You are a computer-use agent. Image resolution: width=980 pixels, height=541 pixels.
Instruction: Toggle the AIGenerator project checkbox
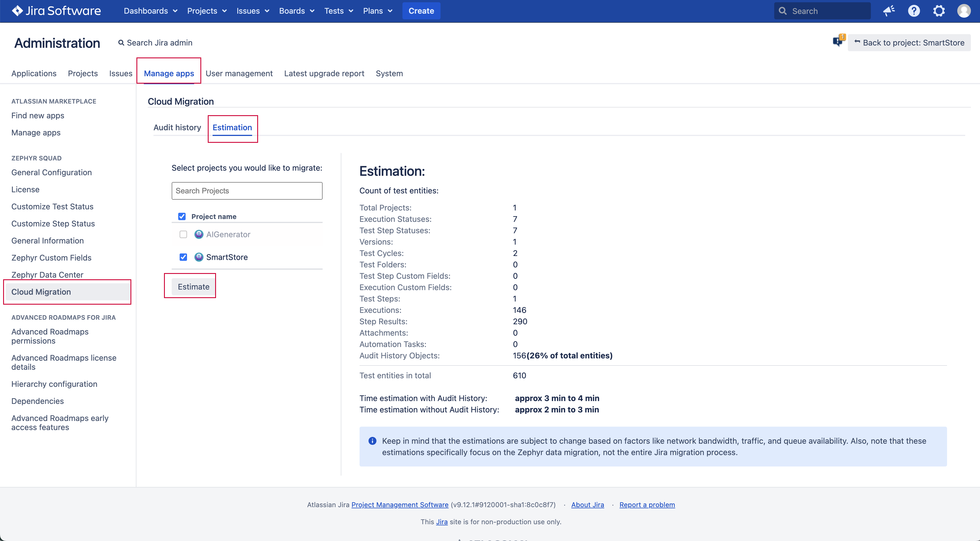[183, 234]
